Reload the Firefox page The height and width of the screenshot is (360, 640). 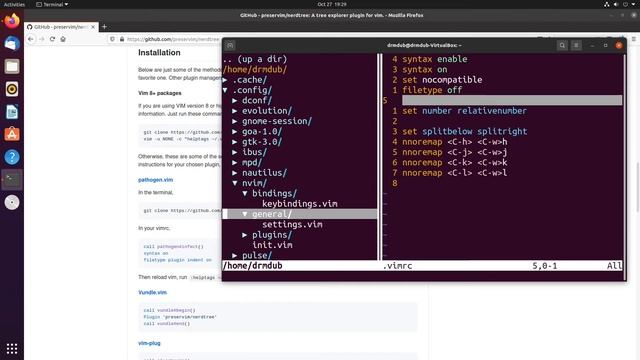click(52, 39)
